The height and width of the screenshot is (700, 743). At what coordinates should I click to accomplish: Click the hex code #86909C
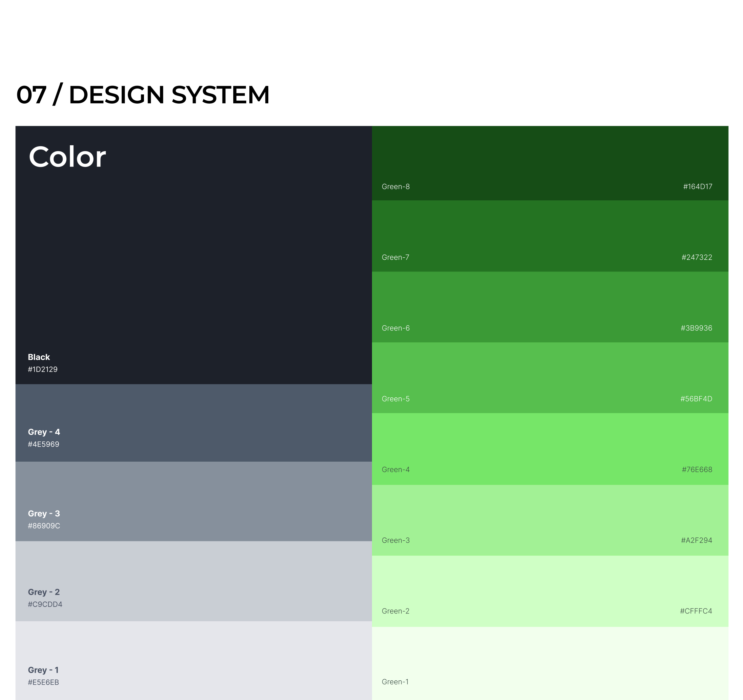pos(44,526)
